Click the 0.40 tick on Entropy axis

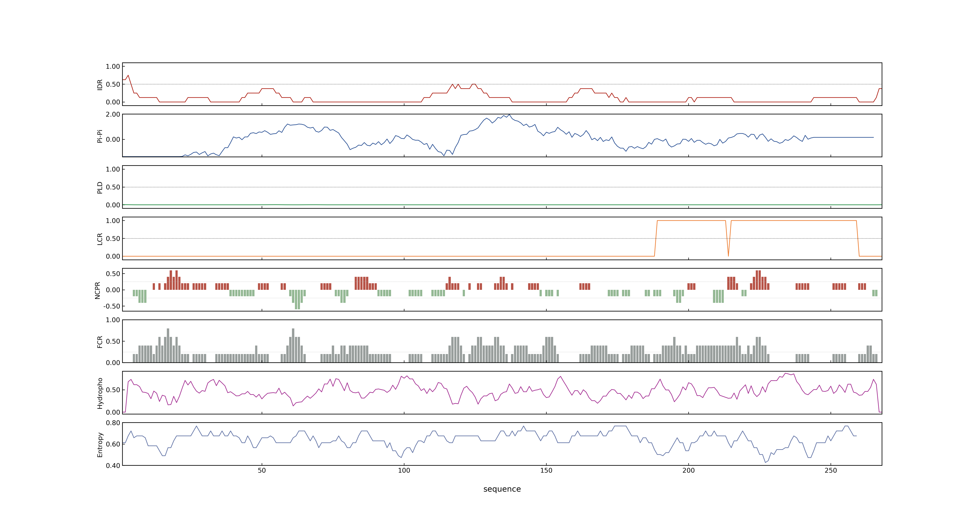tap(113, 466)
